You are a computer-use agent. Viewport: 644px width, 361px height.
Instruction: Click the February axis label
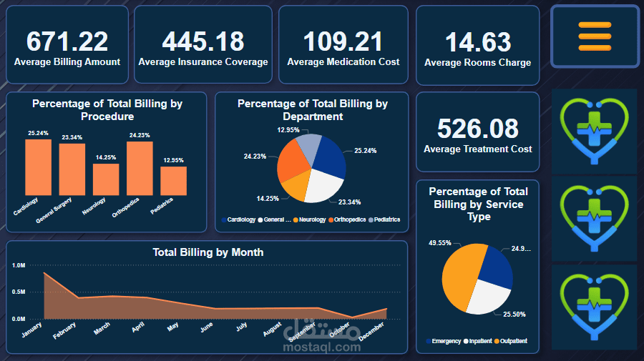pyautogui.click(x=64, y=331)
